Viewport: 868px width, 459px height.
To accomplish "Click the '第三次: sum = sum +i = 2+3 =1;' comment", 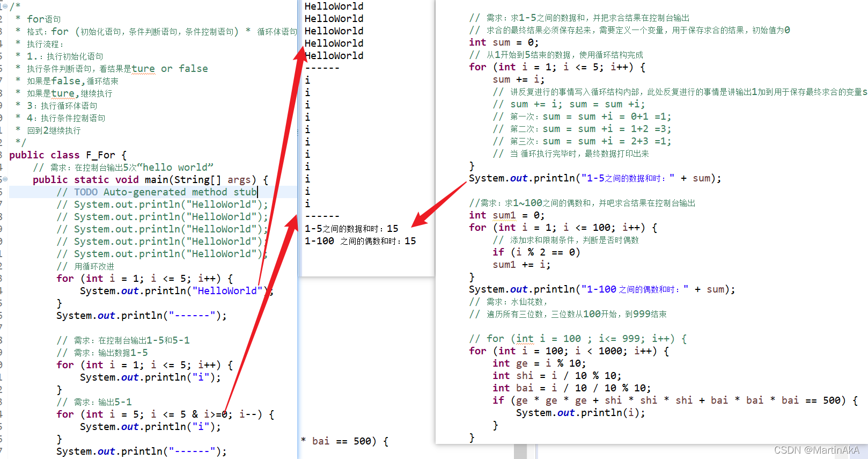I will pyautogui.click(x=582, y=141).
